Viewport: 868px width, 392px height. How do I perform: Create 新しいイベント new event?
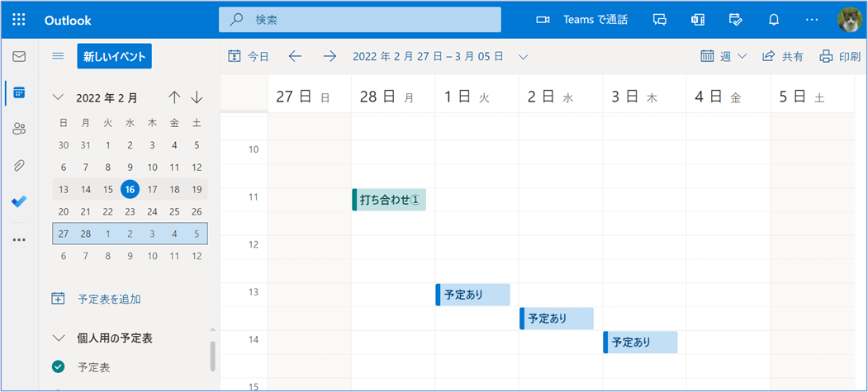click(115, 56)
